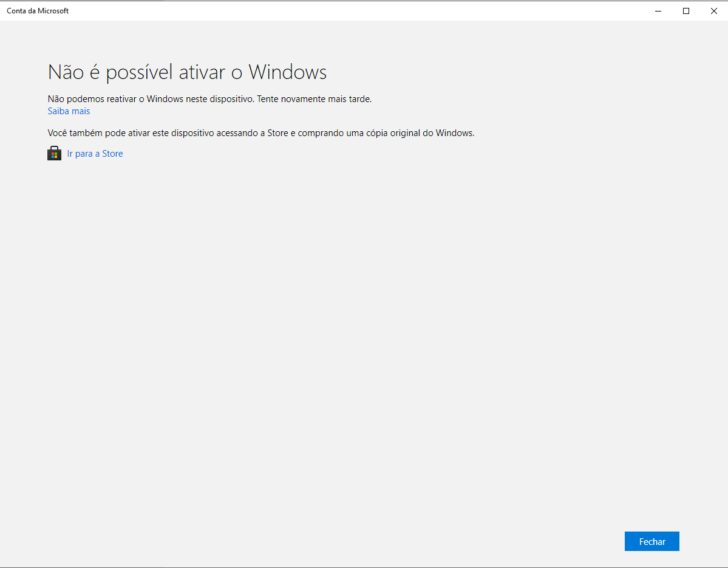Screen dimensions: 728x568
Task: Select heading 'Não é possível ativar o Windows'
Action: (187, 72)
